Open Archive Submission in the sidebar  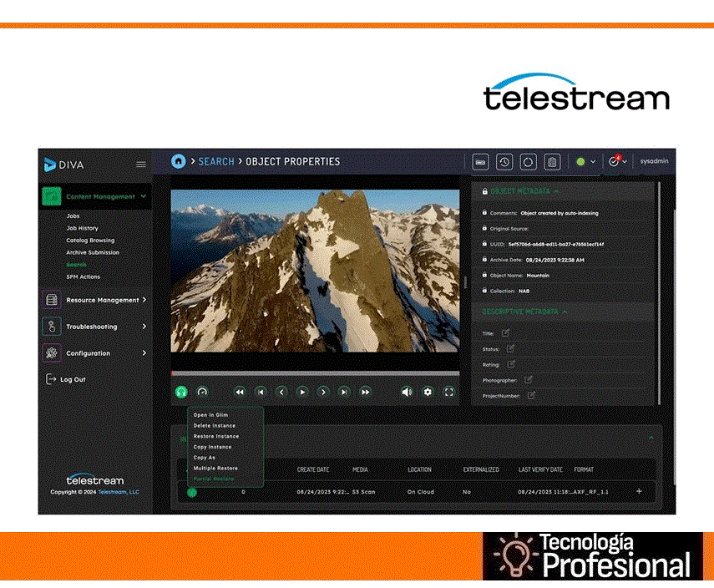pos(93,252)
